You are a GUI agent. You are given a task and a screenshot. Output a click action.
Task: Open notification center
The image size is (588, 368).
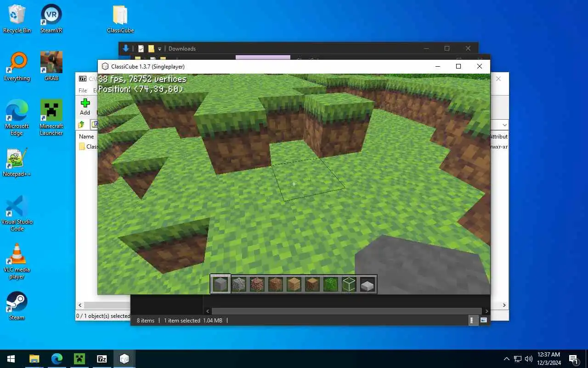click(573, 359)
